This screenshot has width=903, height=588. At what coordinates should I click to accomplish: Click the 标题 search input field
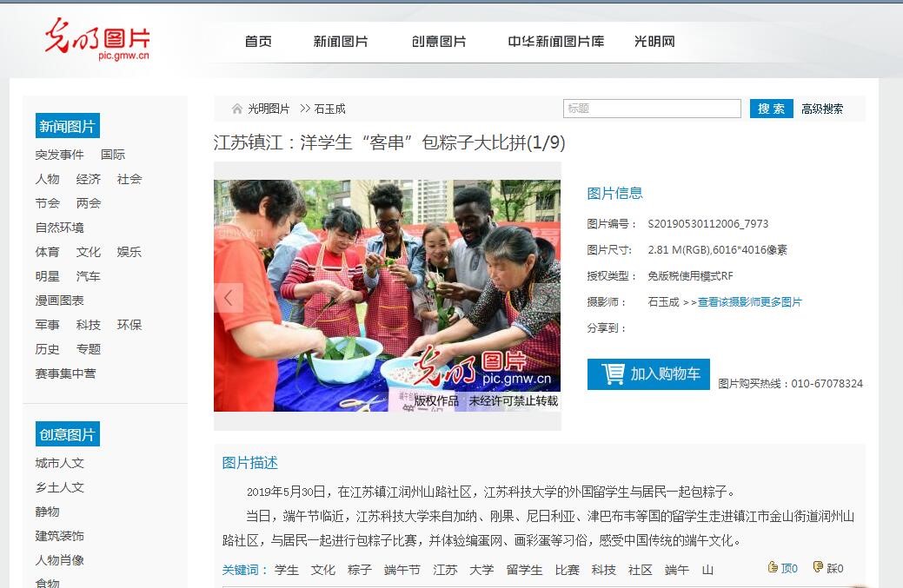652,109
